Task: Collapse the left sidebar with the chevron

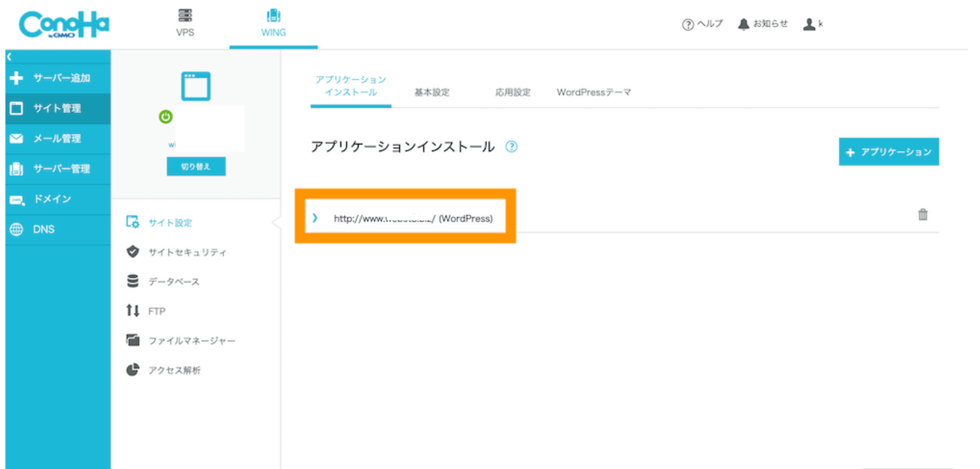Action: [10, 57]
